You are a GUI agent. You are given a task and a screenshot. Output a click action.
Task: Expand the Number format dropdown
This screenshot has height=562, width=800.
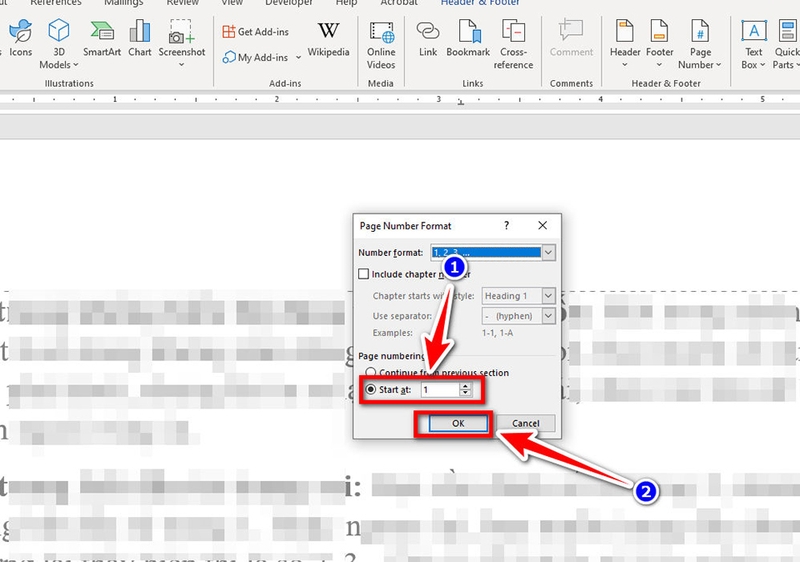click(548, 253)
